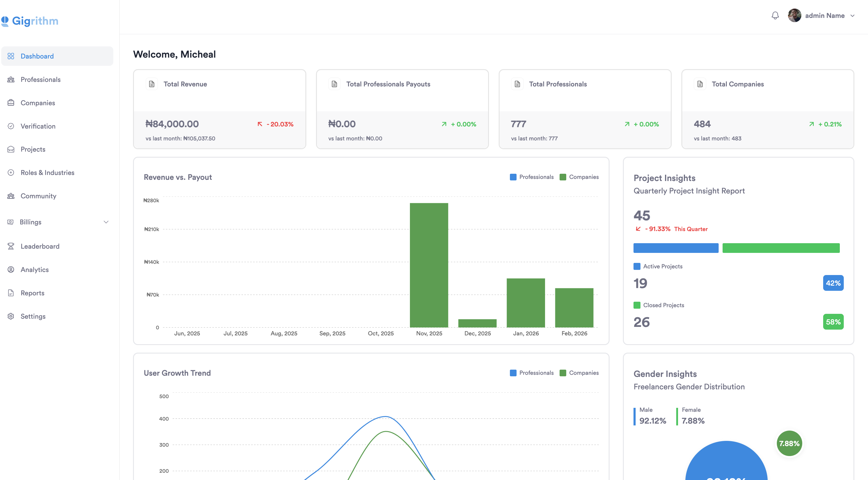Click the Jan, 2026 revenue bar
This screenshot has width=868, height=480.
coord(526,303)
